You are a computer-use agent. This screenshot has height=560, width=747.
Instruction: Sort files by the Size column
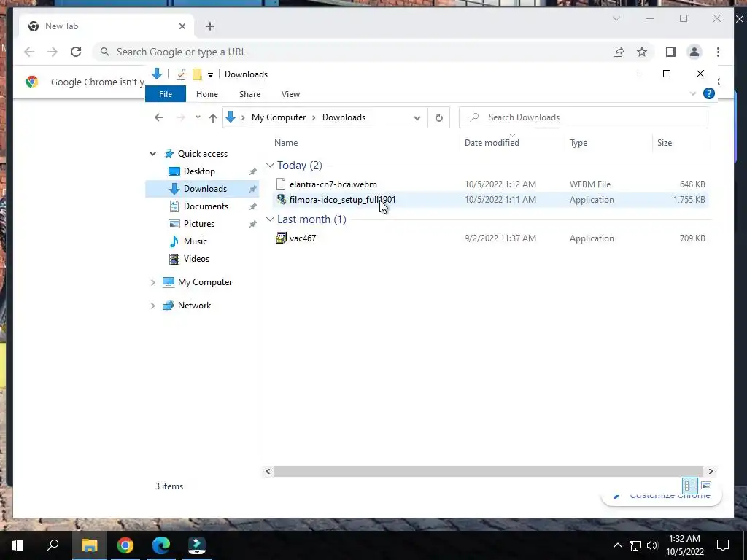(x=664, y=143)
